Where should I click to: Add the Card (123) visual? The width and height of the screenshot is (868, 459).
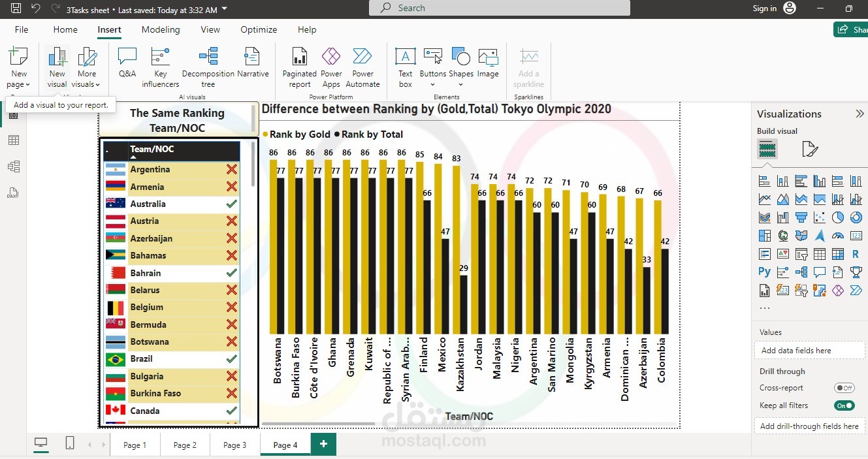(x=856, y=236)
